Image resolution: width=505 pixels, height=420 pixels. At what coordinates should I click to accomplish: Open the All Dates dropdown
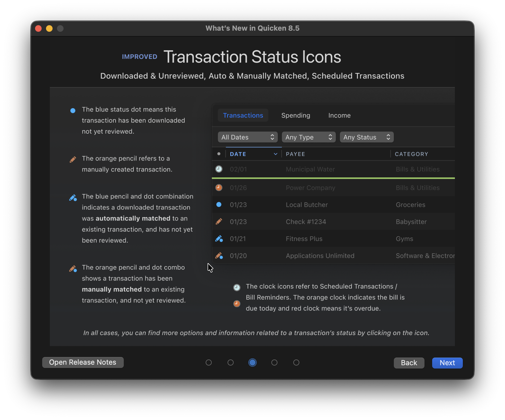click(248, 137)
